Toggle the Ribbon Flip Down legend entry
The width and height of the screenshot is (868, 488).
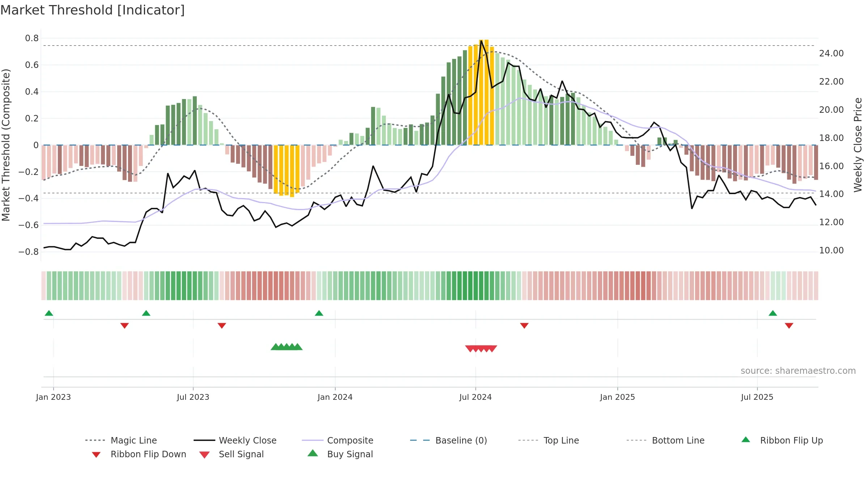coord(139,454)
